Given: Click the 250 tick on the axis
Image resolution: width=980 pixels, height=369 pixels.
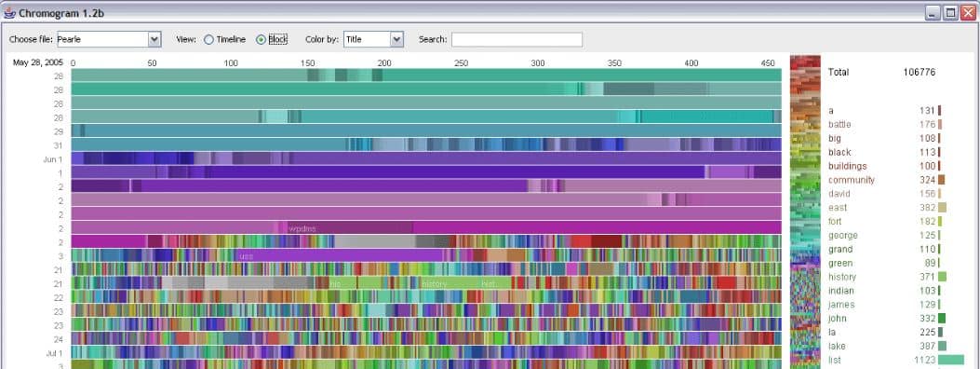Looking at the screenshot, I should click(x=462, y=63).
